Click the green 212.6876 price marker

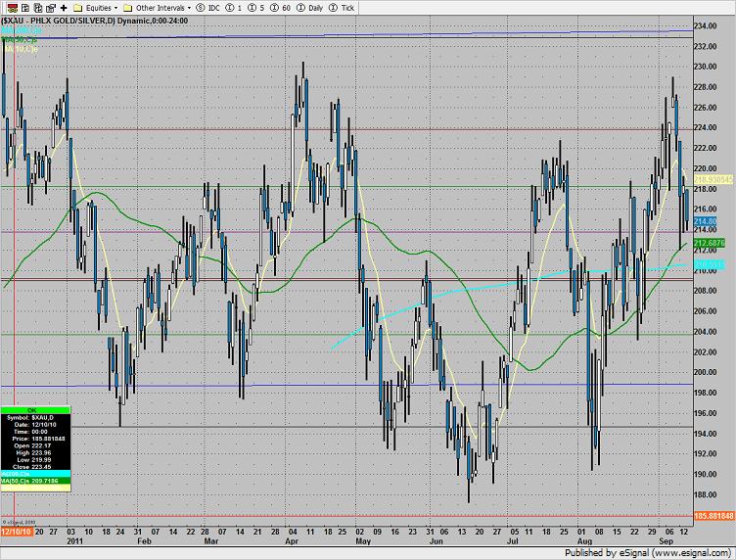tap(710, 243)
